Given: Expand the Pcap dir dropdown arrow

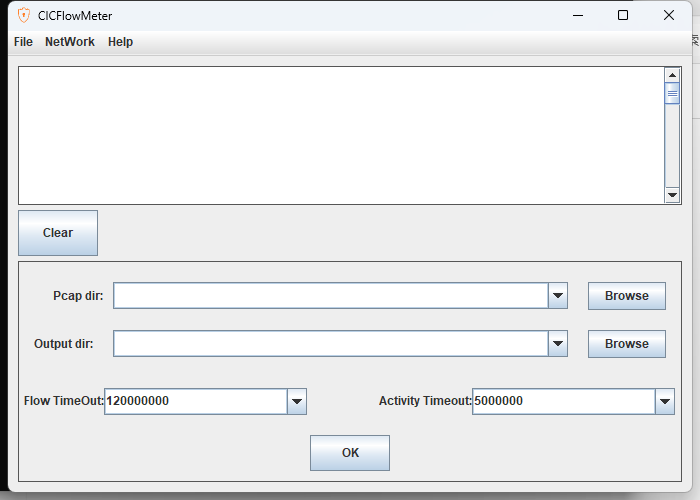Looking at the screenshot, I should (x=558, y=296).
